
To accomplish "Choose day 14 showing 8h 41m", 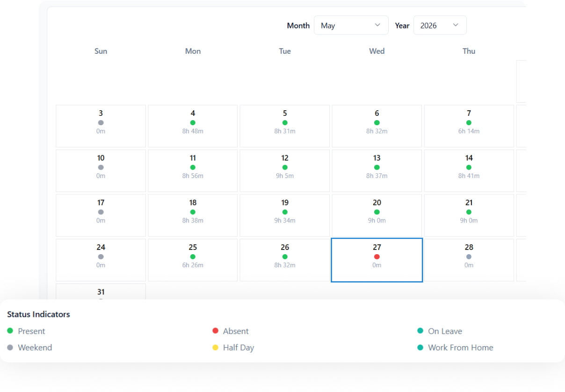I will (469, 171).
